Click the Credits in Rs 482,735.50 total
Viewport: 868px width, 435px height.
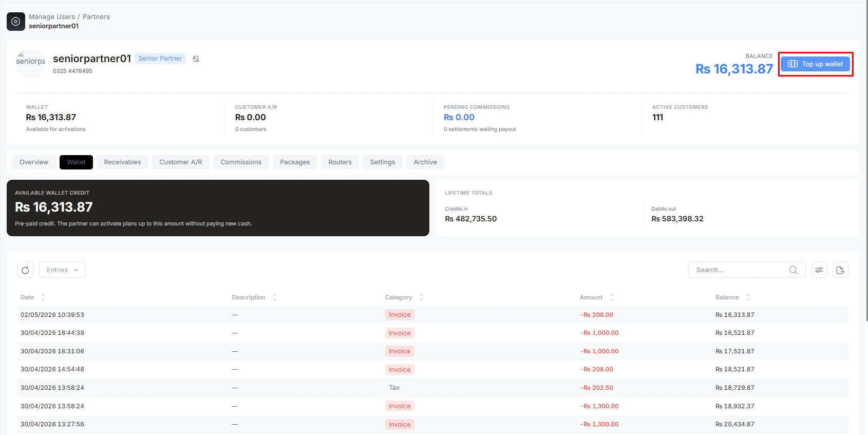click(471, 219)
